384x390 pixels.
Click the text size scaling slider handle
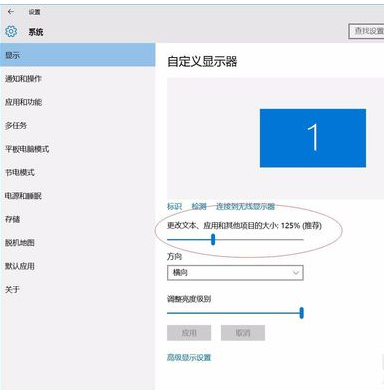[213, 239]
